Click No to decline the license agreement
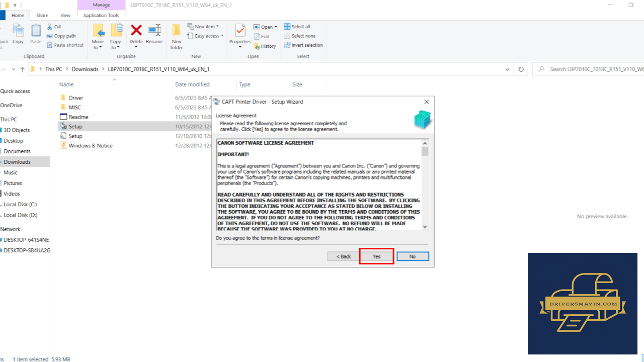Screen dimensions: 644x362 coord(413,256)
